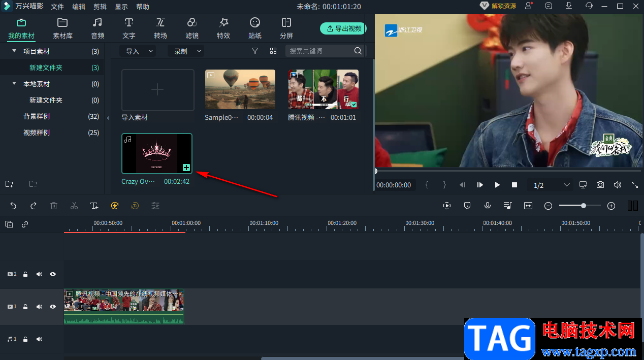Open the 编辑 menu
This screenshot has height=360, width=644.
click(x=79, y=7)
